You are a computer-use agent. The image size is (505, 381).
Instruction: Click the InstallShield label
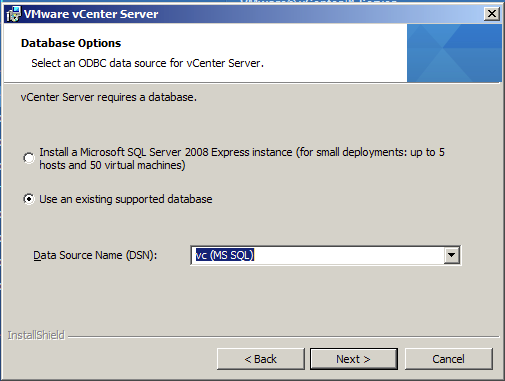click(x=36, y=335)
